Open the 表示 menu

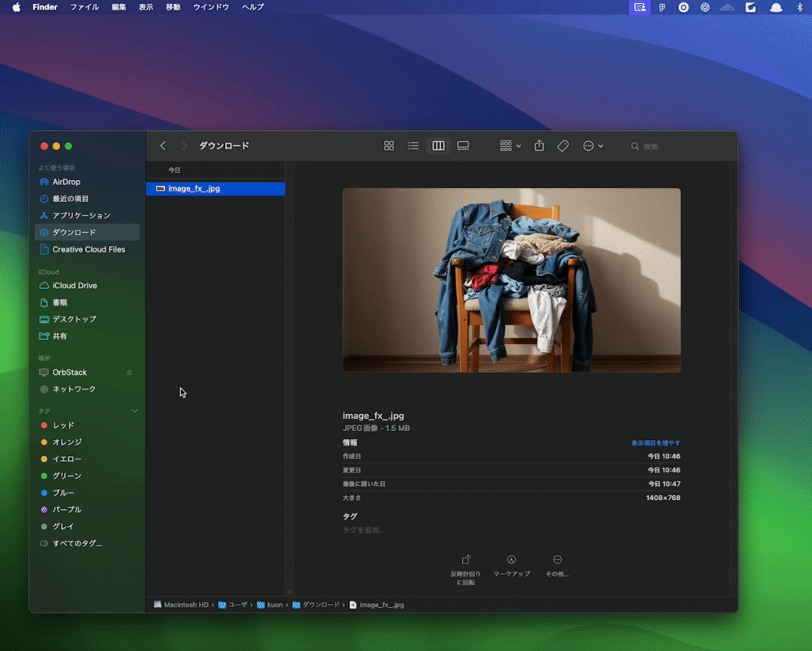(x=146, y=7)
